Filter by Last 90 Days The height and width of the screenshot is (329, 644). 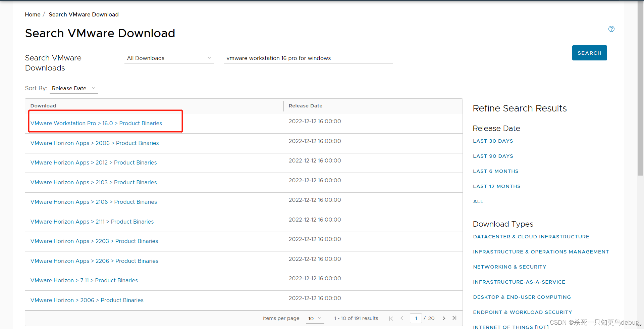pyautogui.click(x=493, y=156)
